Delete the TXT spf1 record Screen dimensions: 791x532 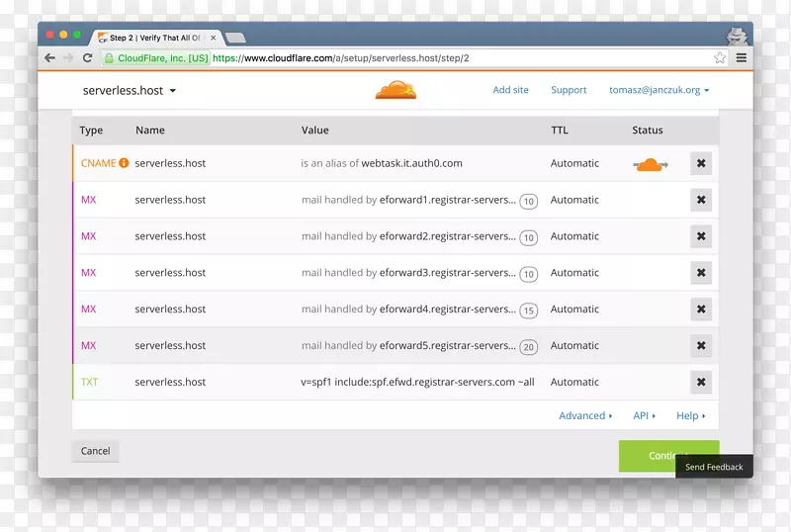point(701,382)
